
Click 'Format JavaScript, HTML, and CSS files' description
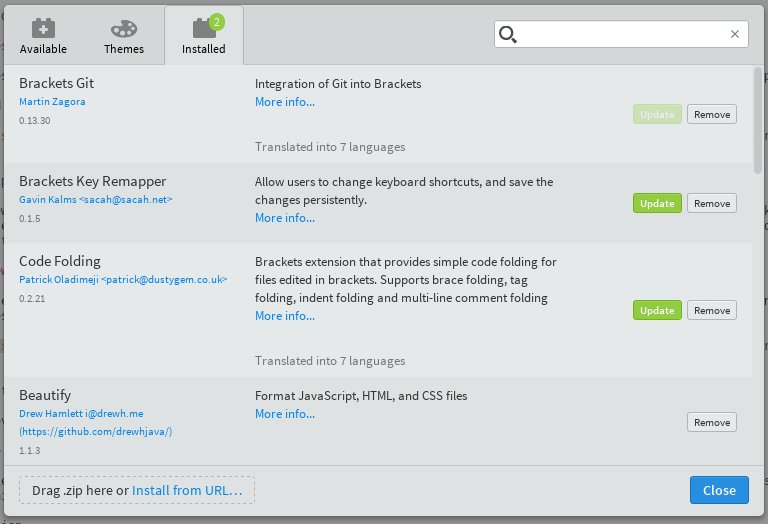pyautogui.click(x=361, y=396)
